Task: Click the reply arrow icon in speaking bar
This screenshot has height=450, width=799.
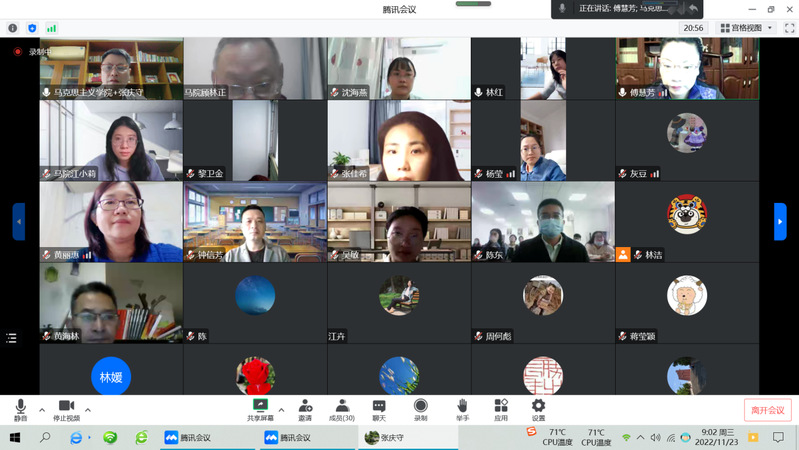Action: coord(693,8)
